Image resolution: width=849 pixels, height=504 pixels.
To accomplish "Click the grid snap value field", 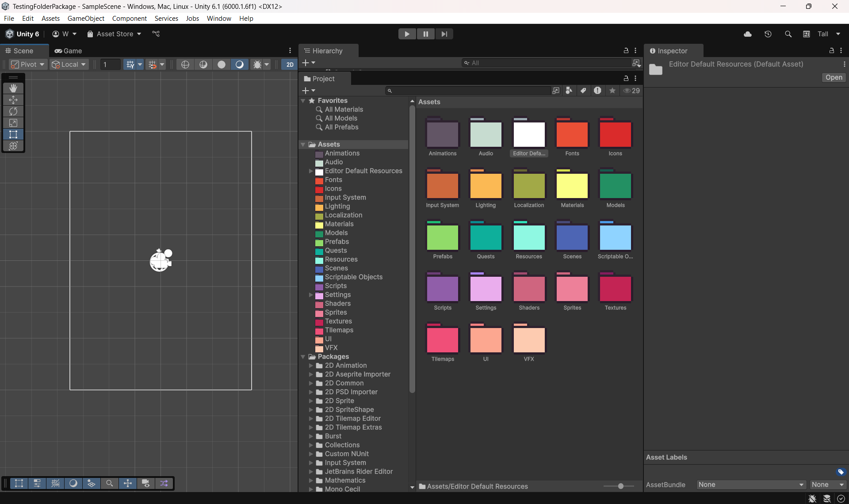I will pyautogui.click(x=110, y=65).
